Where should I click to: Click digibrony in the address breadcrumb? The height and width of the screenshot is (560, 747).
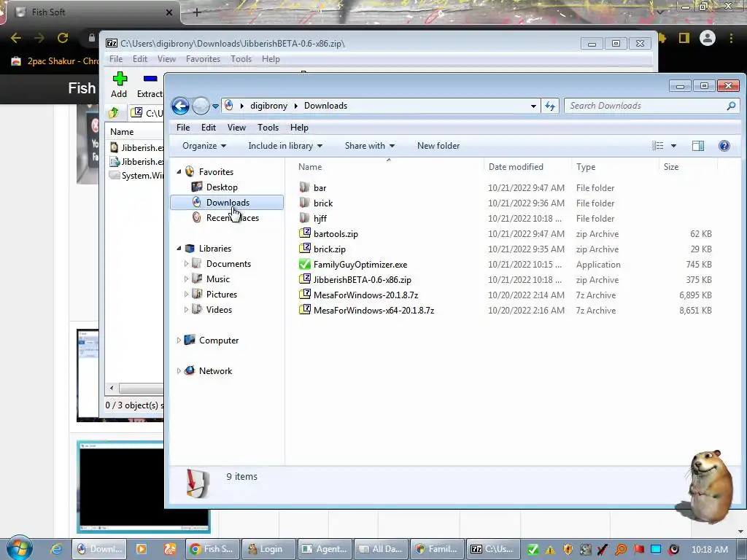pos(268,106)
